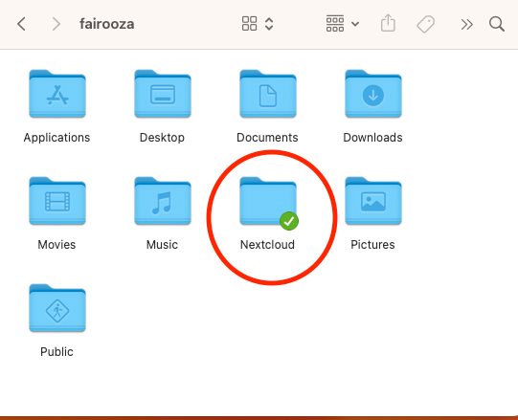
Task: Select the Movies folder icon
Action: click(57, 201)
